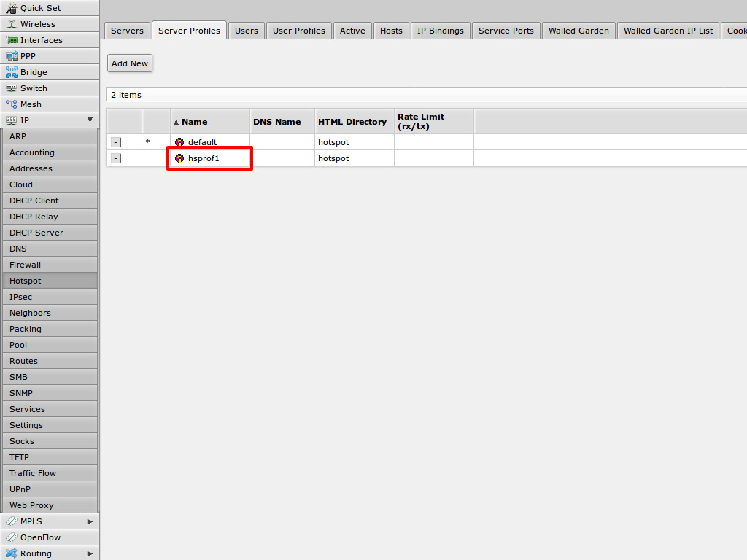This screenshot has height=560, width=747.
Task: Open the Walled Garden tab
Action: pos(578,31)
